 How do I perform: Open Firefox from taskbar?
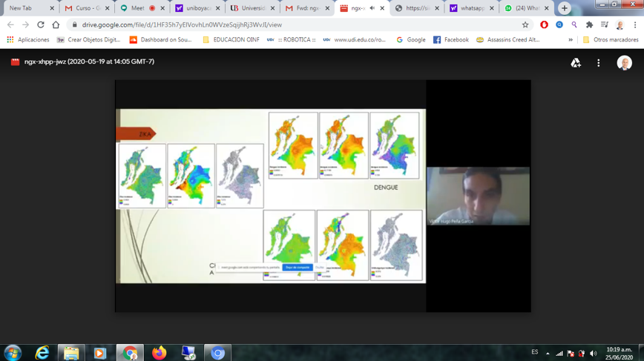tap(159, 353)
